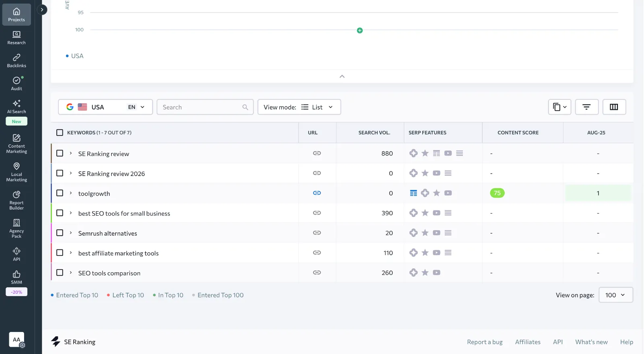This screenshot has height=354, width=644.
Task: Go to Backlinks in the sidebar
Action: (17, 61)
